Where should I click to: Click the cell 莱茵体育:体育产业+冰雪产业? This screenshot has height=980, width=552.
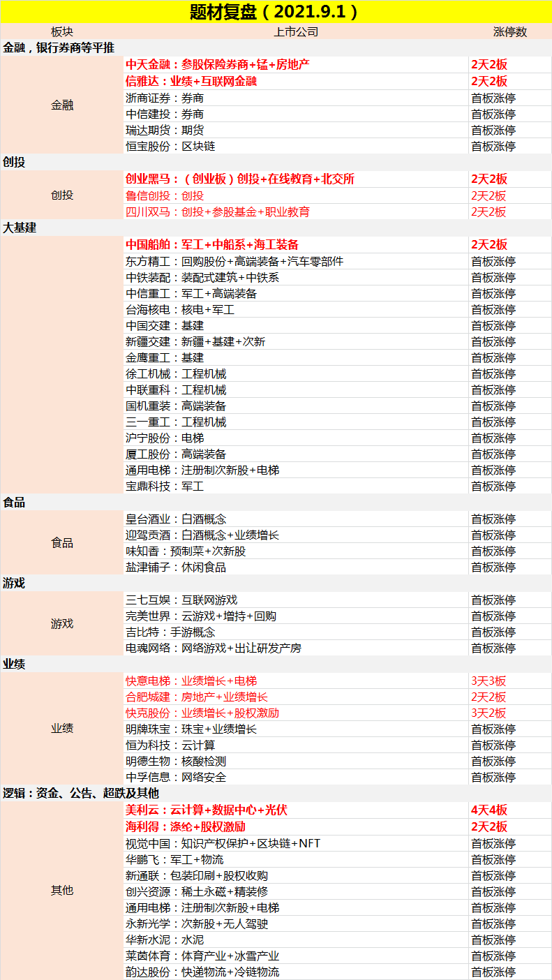[296, 956]
